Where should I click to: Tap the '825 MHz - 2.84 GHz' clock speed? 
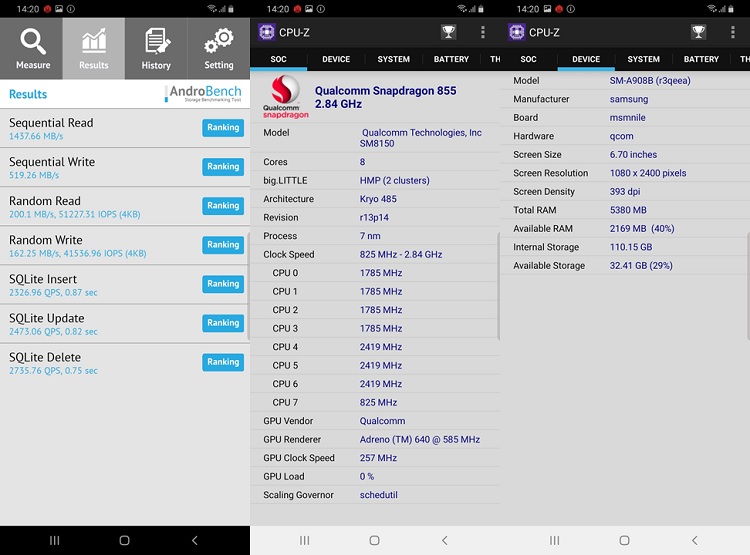point(401,255)
